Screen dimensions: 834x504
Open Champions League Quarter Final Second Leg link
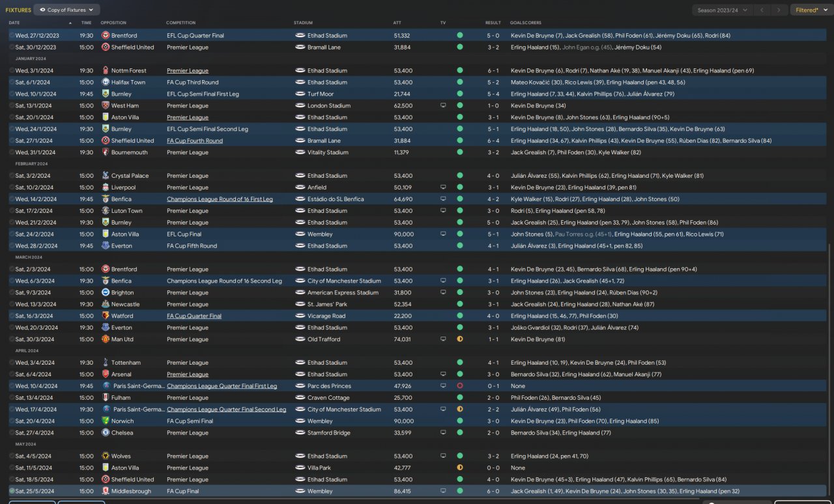pos(226,410)
